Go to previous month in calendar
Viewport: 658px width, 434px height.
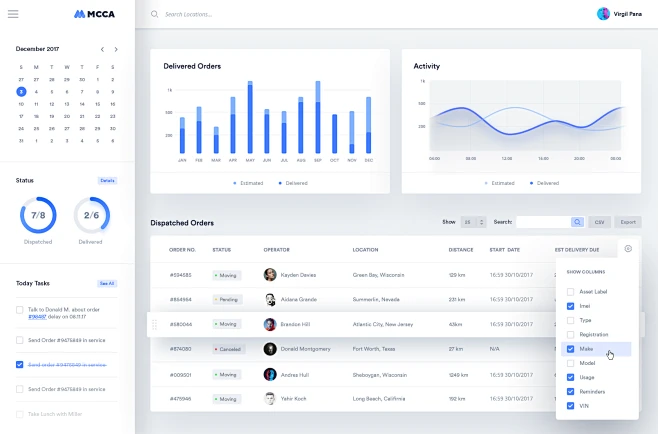(x=102, y=50)
